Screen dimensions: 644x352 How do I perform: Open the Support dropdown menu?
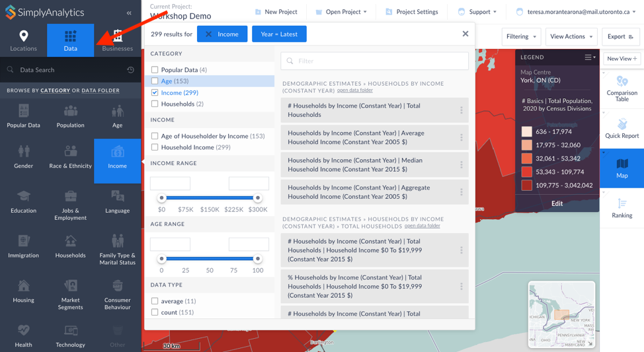(477, 12)
